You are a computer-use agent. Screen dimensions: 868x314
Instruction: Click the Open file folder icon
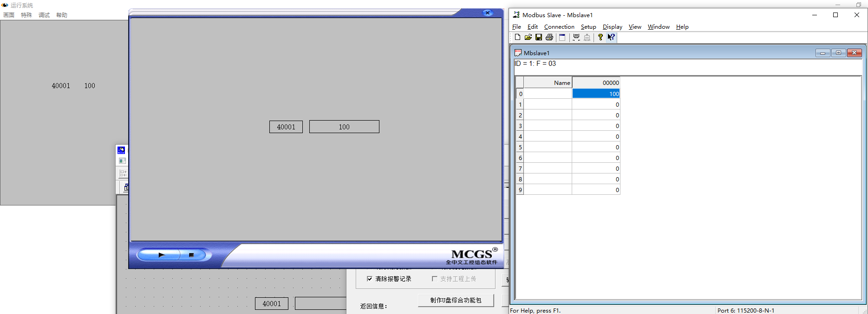528,38
